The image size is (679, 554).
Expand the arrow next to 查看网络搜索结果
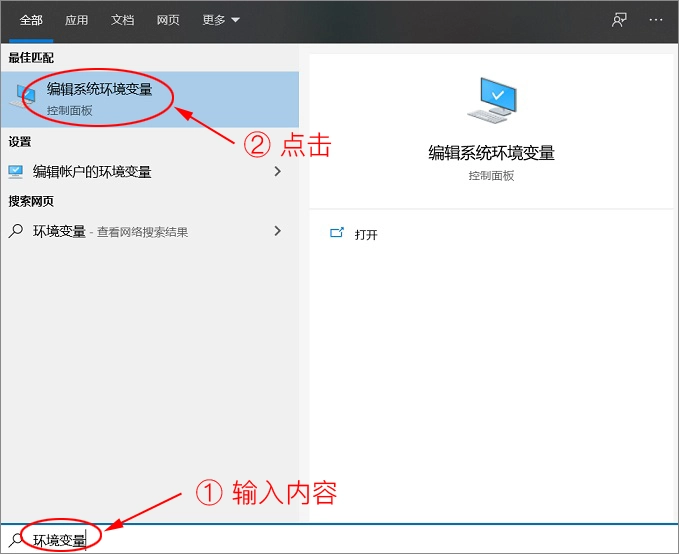click(278, 231)
